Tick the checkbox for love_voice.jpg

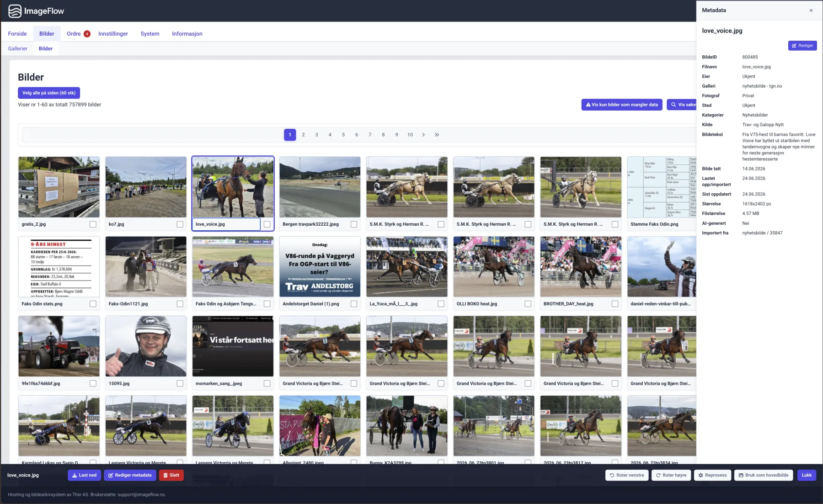pos(267,224)
